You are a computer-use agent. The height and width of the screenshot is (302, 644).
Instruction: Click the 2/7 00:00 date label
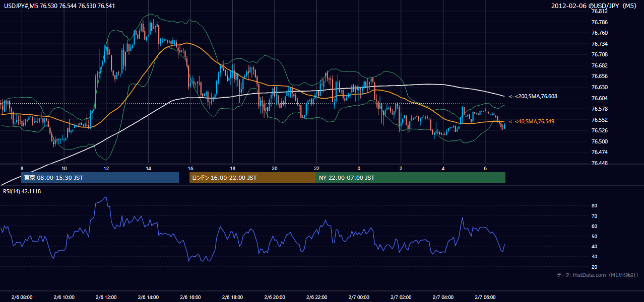[359, 297]
